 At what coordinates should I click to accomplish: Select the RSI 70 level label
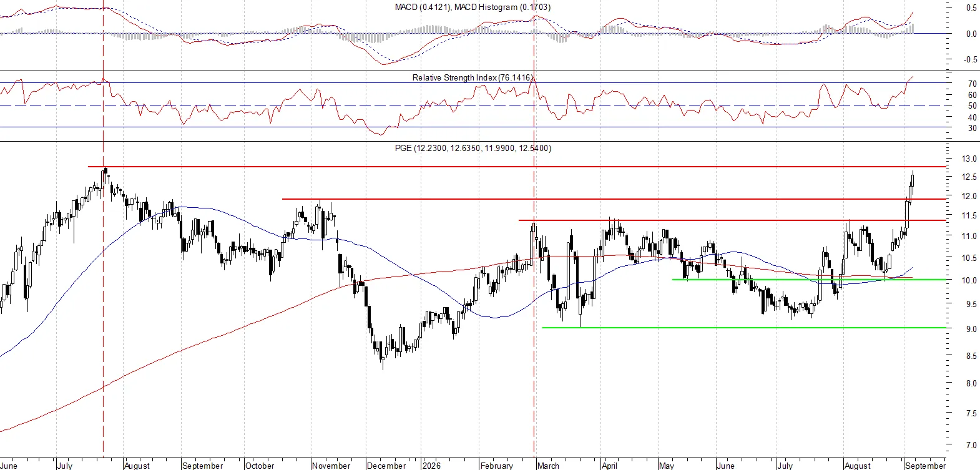click(972, 84)
